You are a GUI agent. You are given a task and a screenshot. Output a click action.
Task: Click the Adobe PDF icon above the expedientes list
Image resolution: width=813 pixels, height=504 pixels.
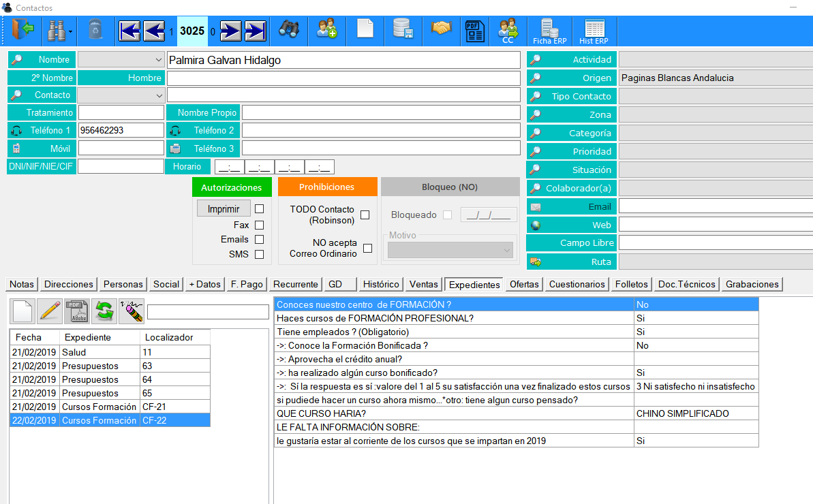click(77, 311)
